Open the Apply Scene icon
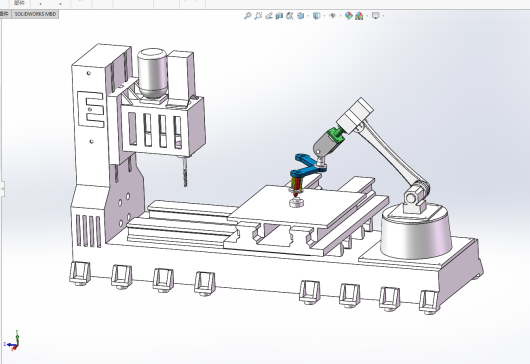 tap(359, 16)
